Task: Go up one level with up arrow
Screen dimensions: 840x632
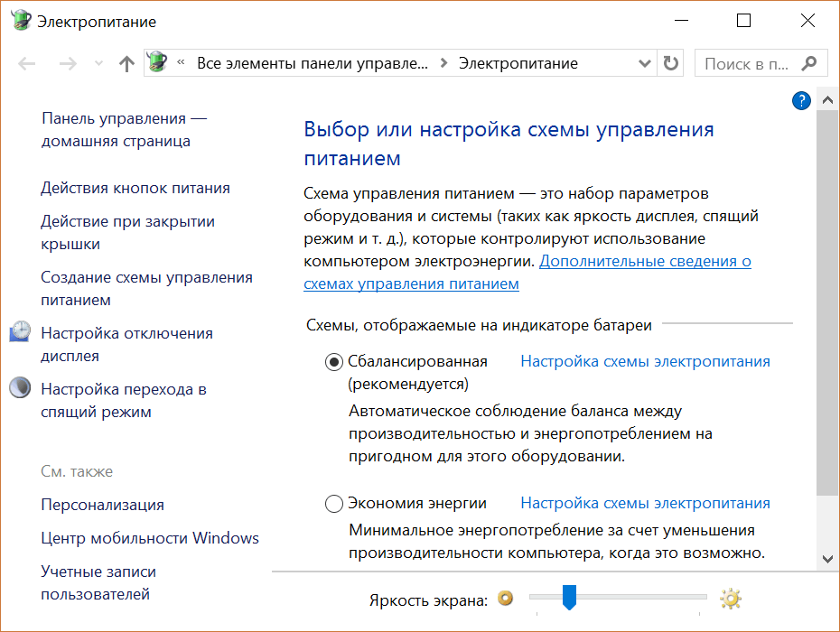Action: click(126, 63)
